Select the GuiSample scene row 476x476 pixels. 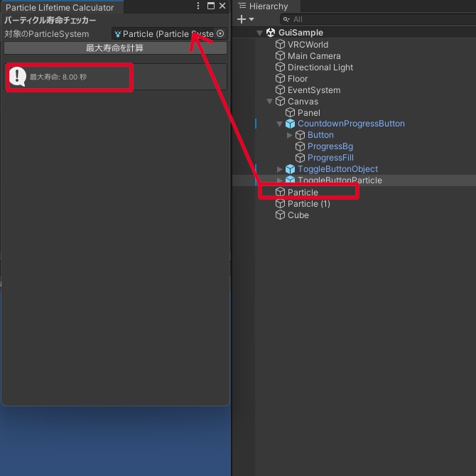(x=354, y=33)
